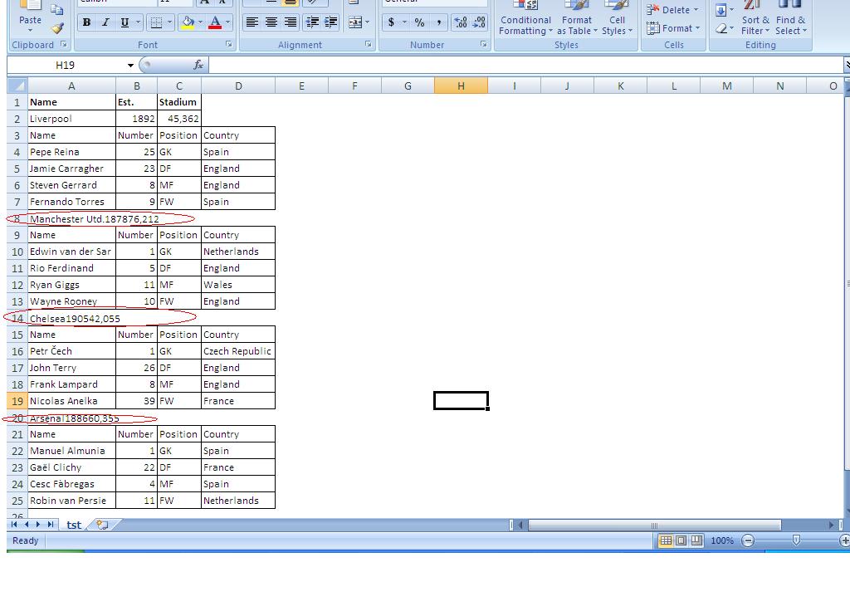This screenshot has height=616, width=850.
Task: Increase cell indent
Action: [x=331, y=22]
